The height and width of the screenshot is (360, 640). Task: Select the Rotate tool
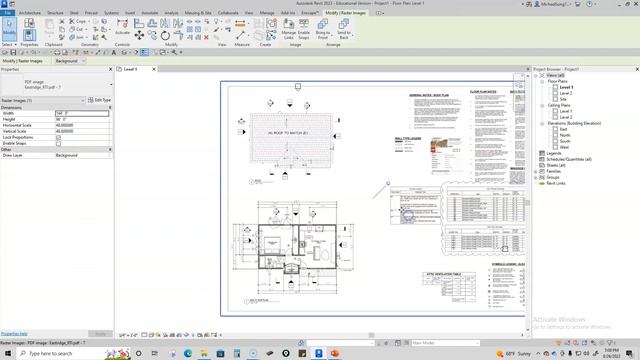(165, 36)
